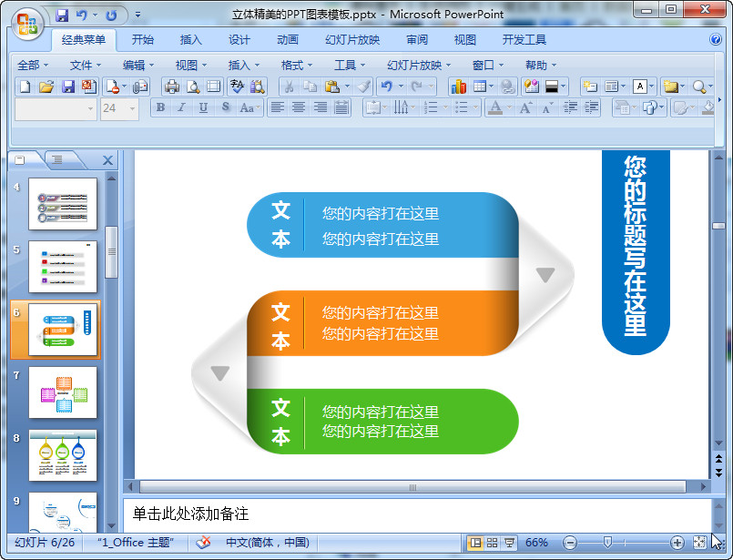Click the color/grayscale swatch button
This screenshot has width=733, height=560.
click(552, 87)
